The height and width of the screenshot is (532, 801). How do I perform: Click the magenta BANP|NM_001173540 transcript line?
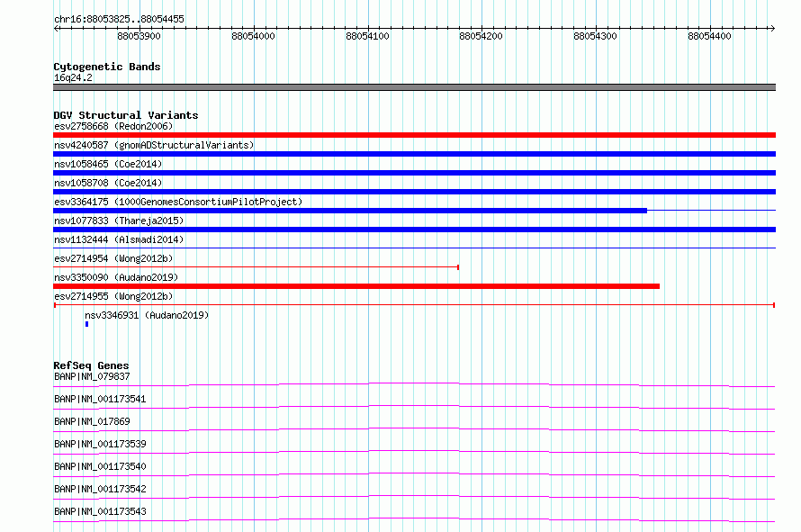(x=414, y=474)
